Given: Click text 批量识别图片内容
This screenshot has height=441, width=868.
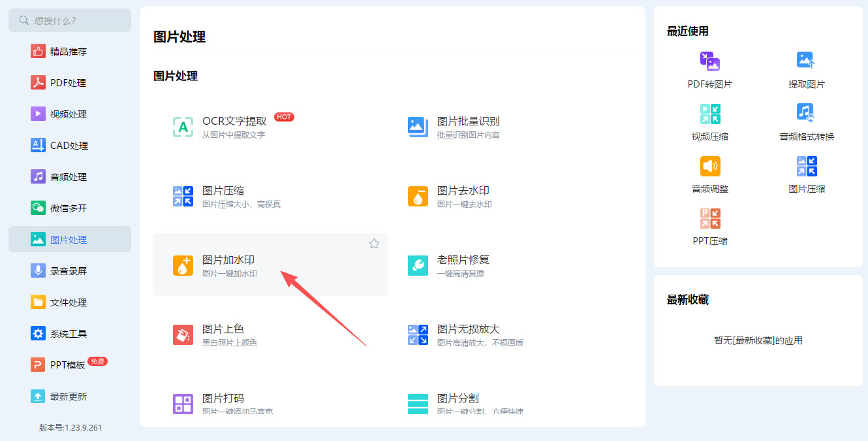Looking at the screenshot, I should (469, 135).
